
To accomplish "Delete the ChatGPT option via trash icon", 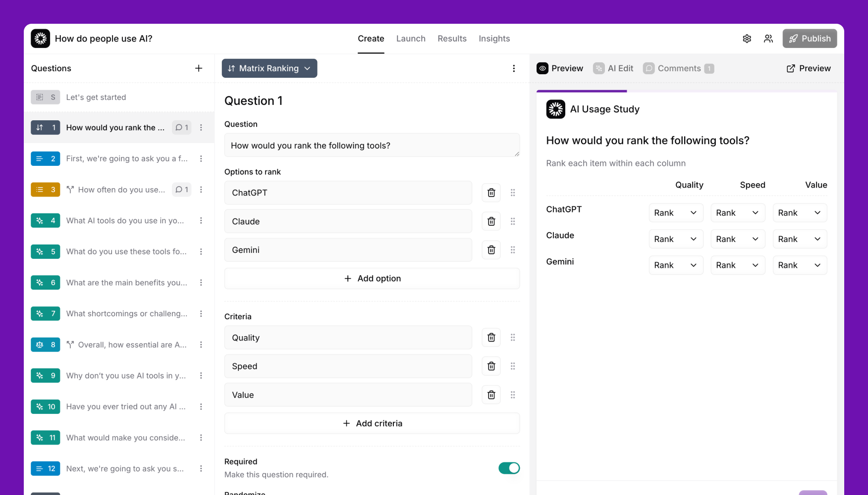I will point(491,193).
